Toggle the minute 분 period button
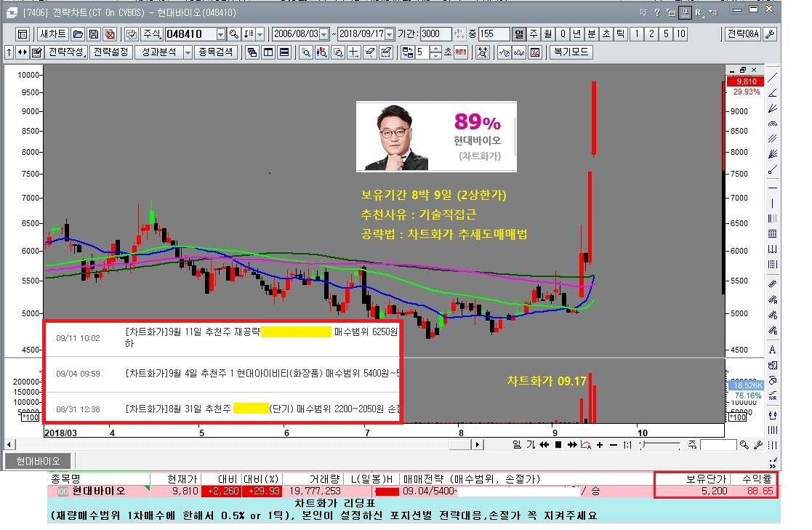Image resolution: width=812 pixels, height=530 pixels. [592, 34]
